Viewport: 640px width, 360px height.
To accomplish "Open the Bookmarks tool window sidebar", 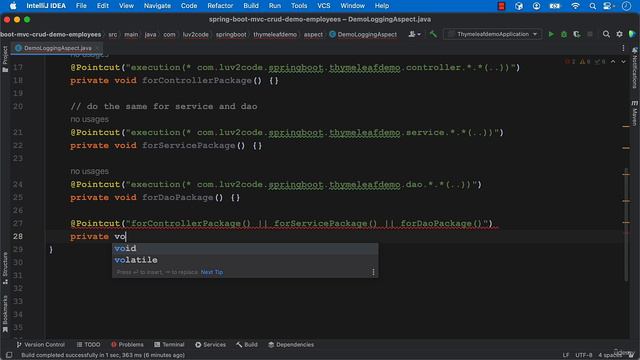I will point(5,313).
